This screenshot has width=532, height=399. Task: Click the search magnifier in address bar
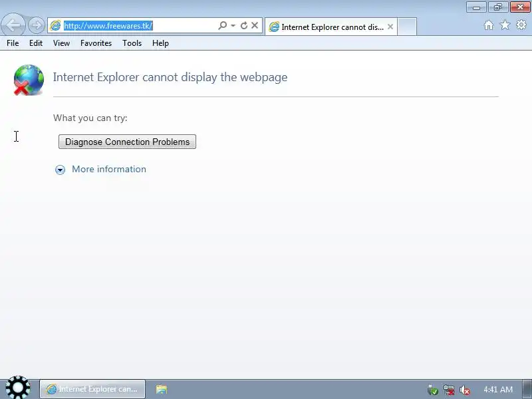(223, 25)
